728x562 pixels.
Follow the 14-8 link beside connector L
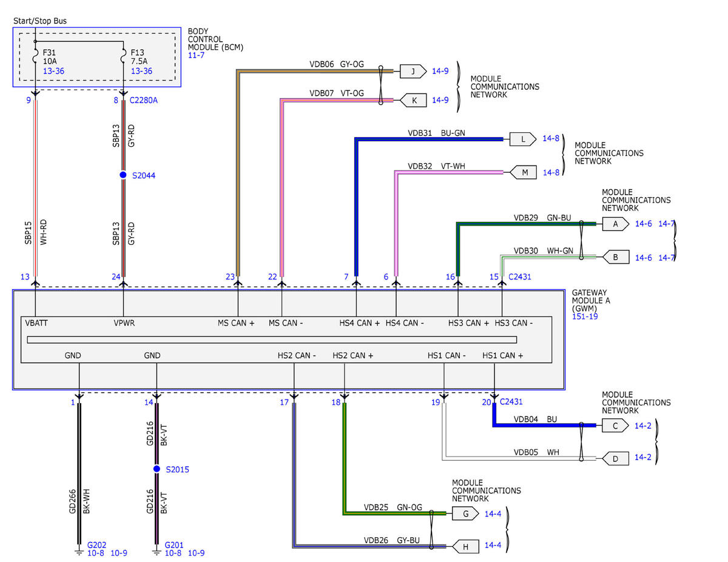[551, 139]
